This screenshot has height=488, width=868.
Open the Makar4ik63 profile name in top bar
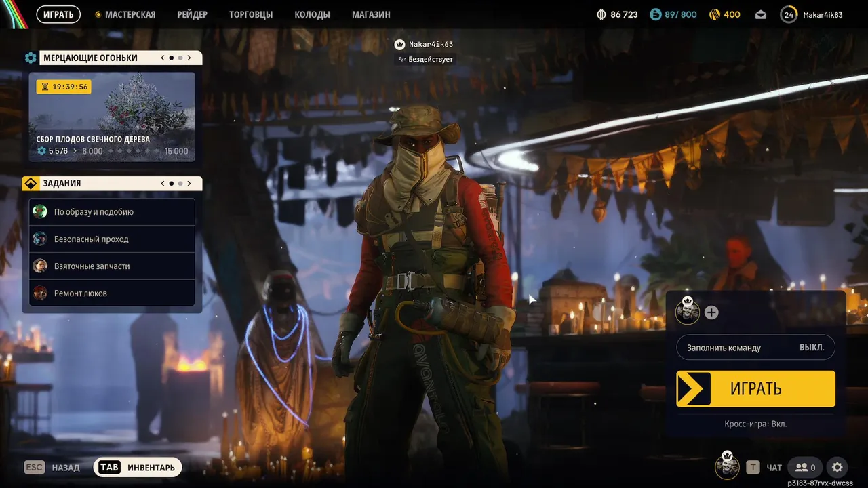[823, 14]
